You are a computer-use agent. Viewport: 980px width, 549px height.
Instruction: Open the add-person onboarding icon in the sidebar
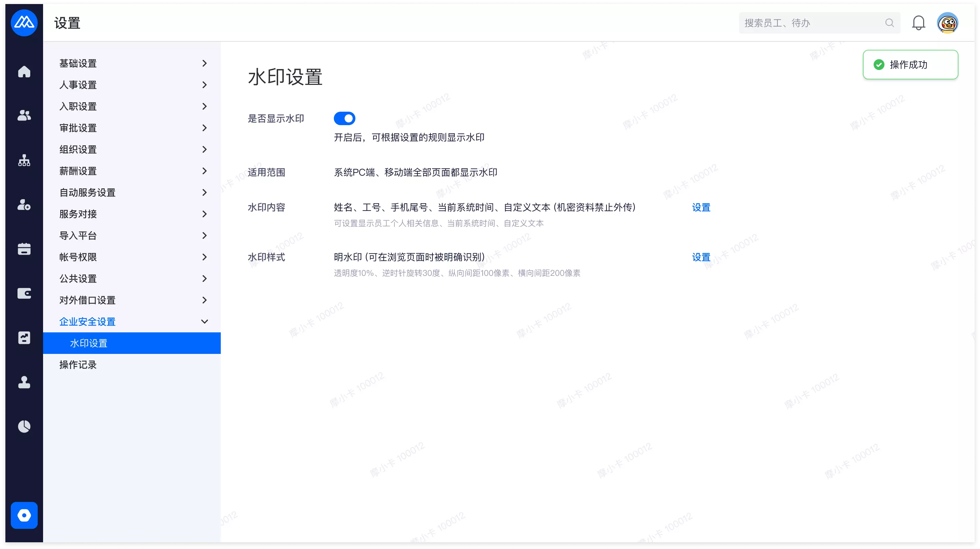click(24, 205)
